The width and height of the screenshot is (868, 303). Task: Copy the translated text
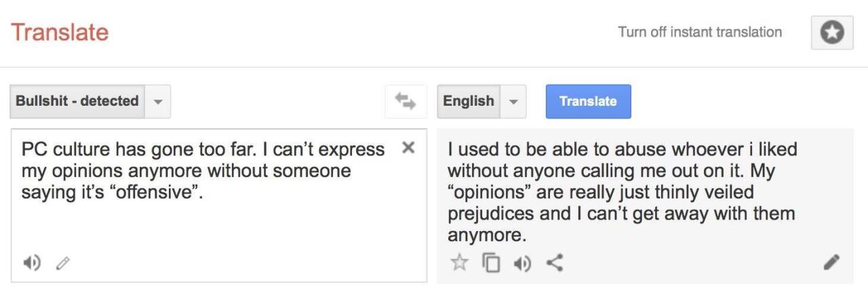coord(490,262)
